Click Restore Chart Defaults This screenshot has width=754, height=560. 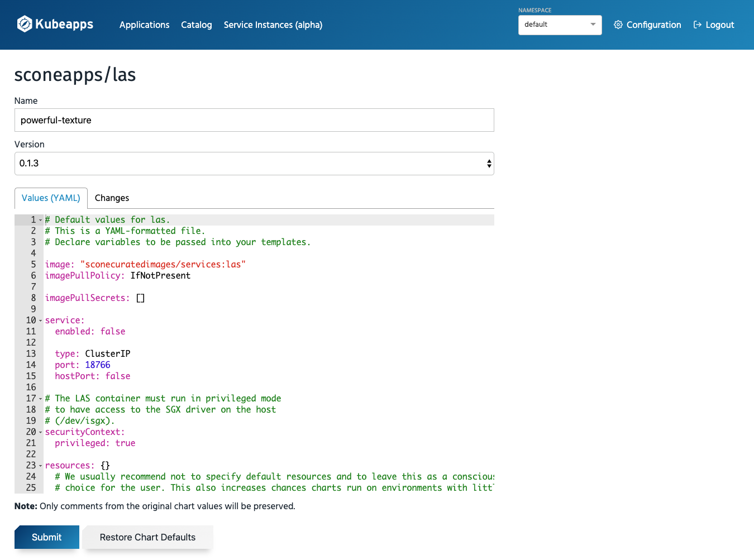(x=147, y=537)
